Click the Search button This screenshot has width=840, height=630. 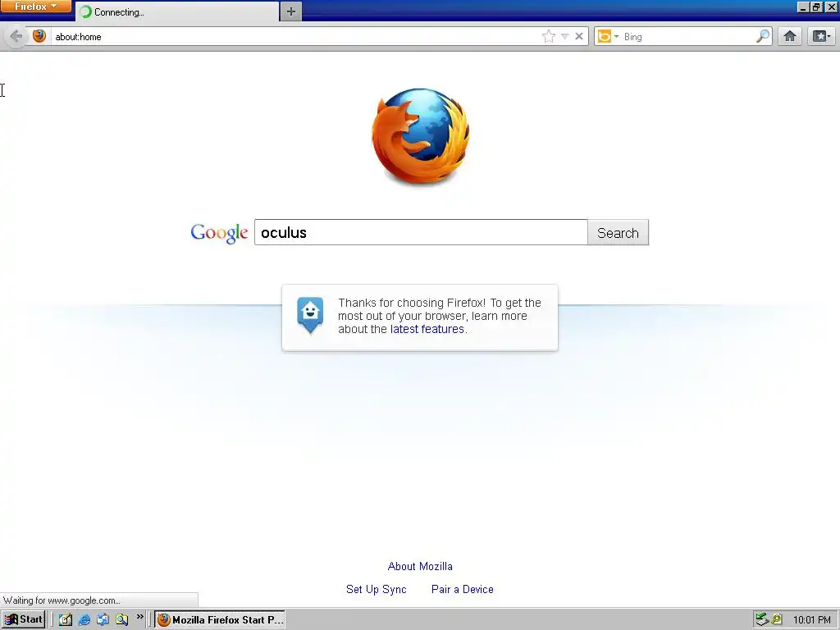click(x=619, y=232)
